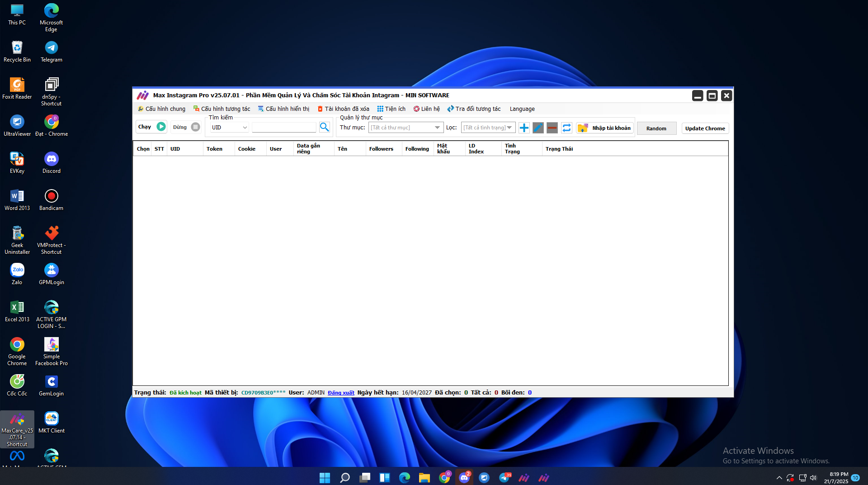Image resolution: width=868 pixels, height=485 pixels.
Task: Open the taskbar volume control
Action: coord(813,478)
